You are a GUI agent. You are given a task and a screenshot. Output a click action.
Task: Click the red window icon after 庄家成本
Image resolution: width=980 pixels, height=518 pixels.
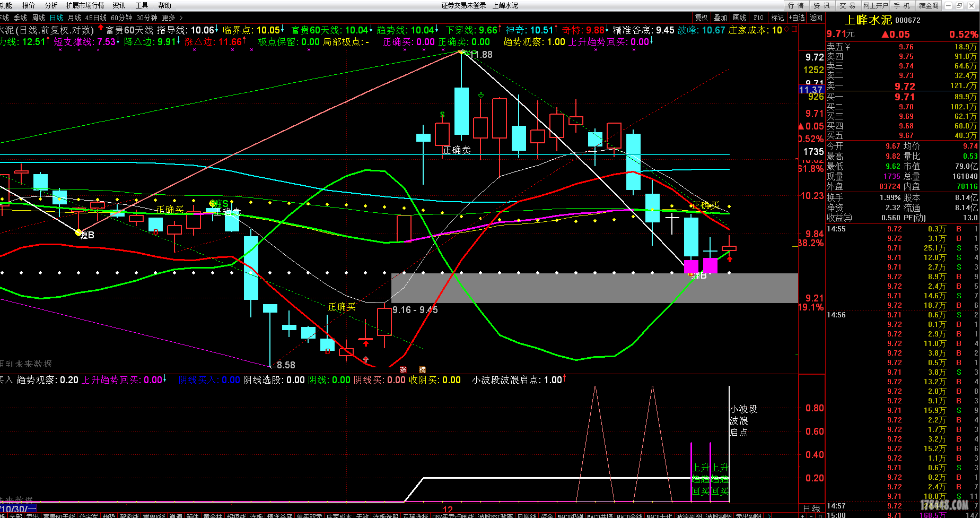click(x=794, y=29)
